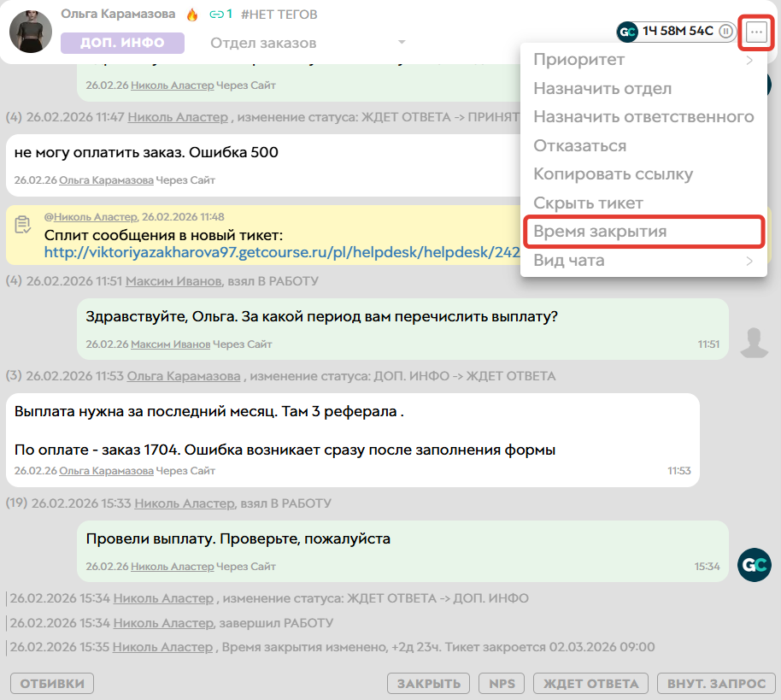The image size is (781, 700).
Task: Open Ольга Карамазова link in 11:53 status change
Action: pyautogui.click(x=184, y=376)
